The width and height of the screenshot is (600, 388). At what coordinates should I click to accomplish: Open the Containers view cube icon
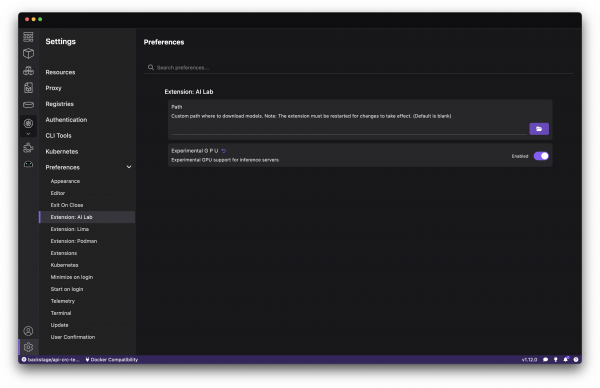point(28,54)
